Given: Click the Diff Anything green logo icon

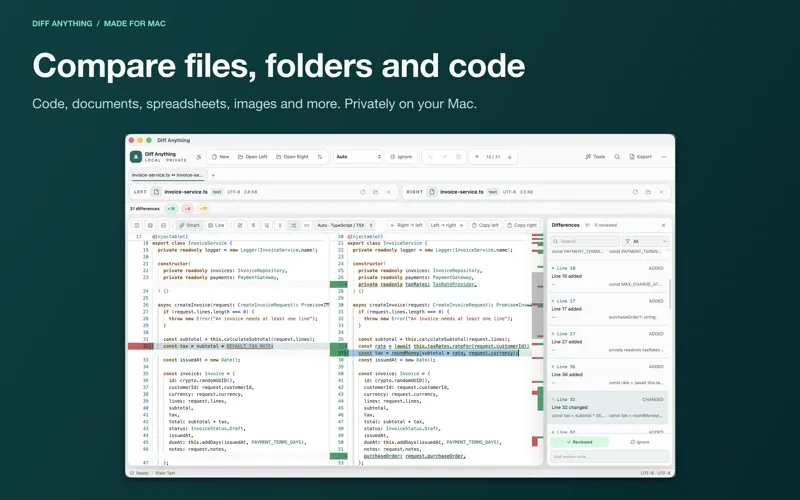Looking at the screenshot, I should tap(136, 157).
